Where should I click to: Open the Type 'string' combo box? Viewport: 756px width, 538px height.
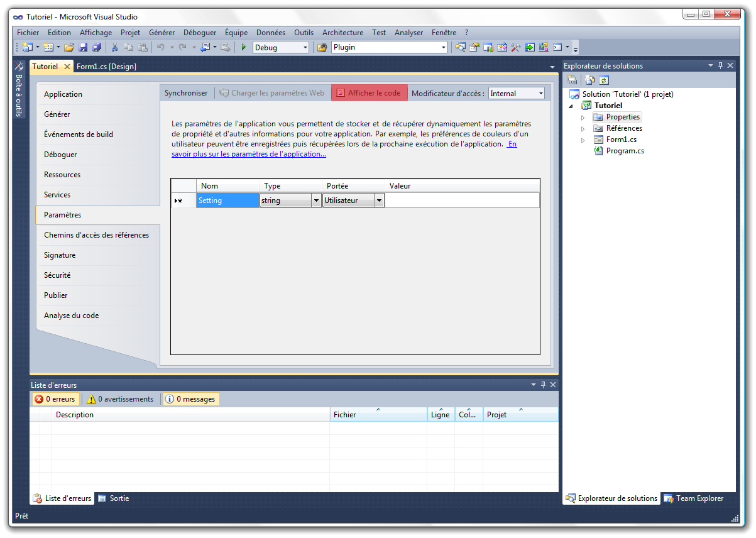click(x=316, y=201)
